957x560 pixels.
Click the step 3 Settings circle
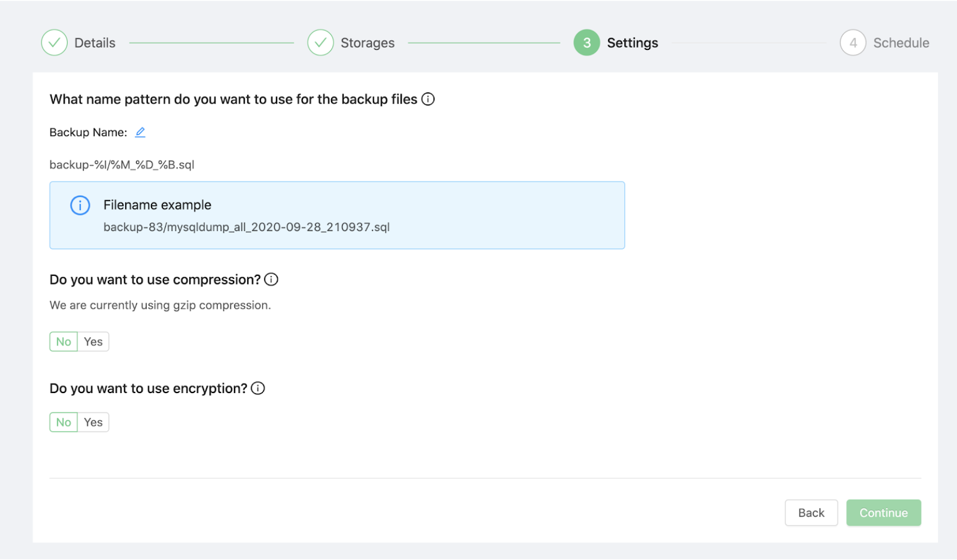(x=586, y=43)
